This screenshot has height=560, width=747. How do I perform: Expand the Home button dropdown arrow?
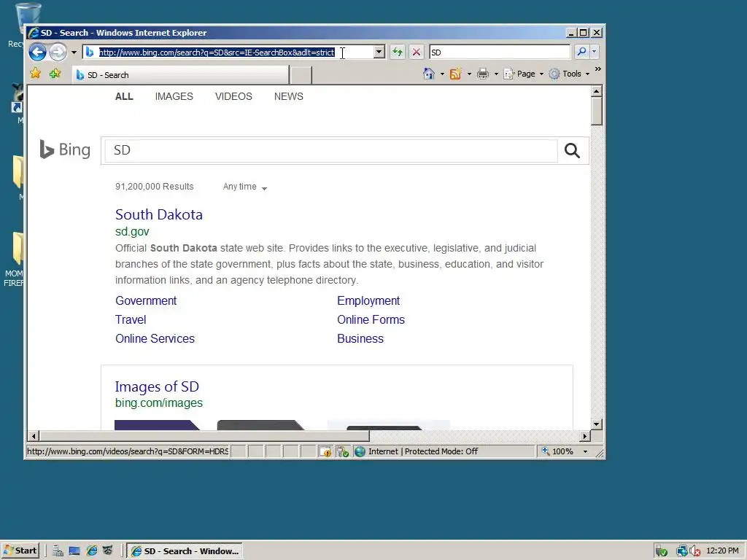442,74
